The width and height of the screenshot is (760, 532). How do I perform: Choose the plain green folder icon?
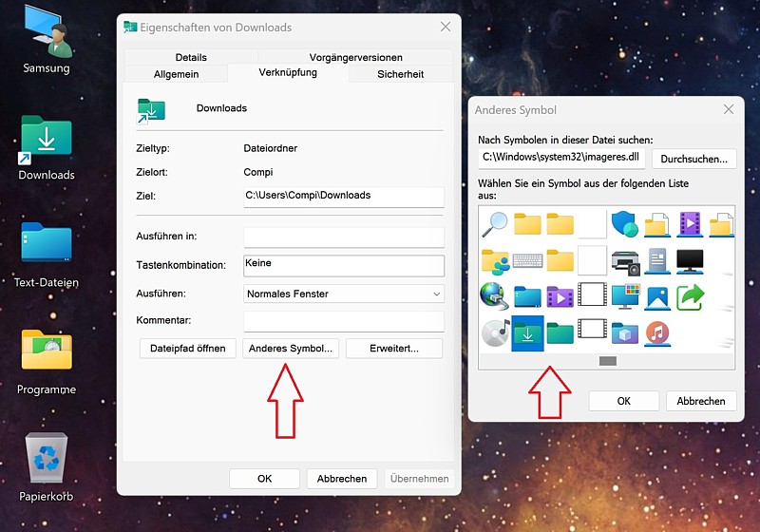pyautogui.click(x=560, y=332)
